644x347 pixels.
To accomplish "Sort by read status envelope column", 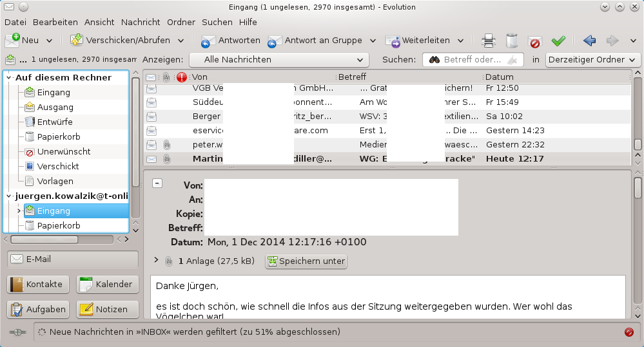I will click(151, 77).
